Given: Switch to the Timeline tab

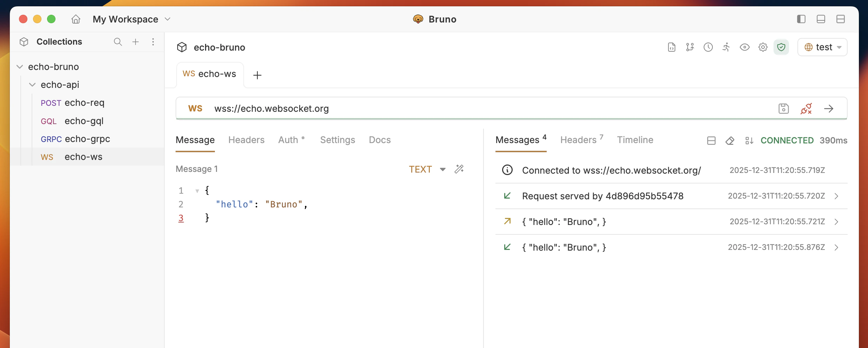Looking at the screenshot, I should tap(635, 140).
